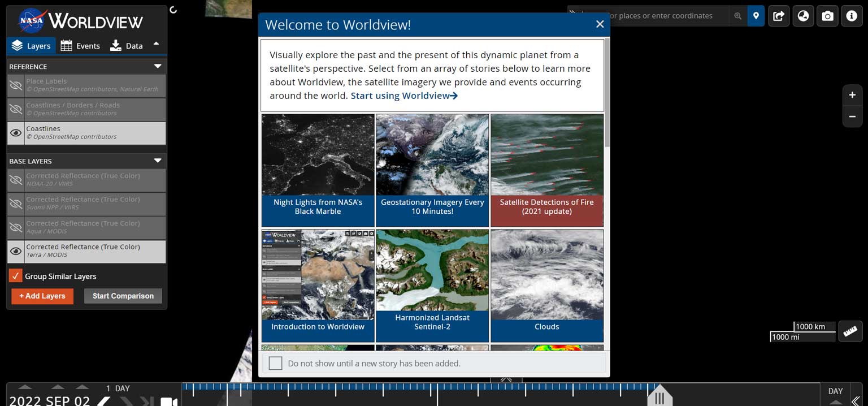
Task: Check 'Do not show until new story' box
Action: coord(275,363)
